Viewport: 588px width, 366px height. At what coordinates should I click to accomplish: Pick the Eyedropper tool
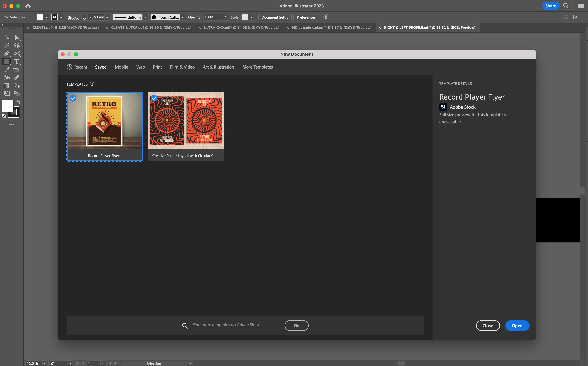click(7, 70)
